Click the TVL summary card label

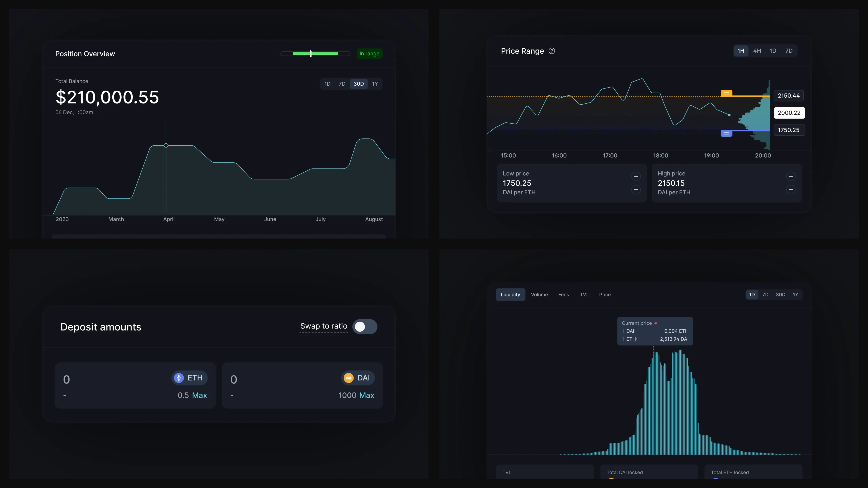[506, 472]
